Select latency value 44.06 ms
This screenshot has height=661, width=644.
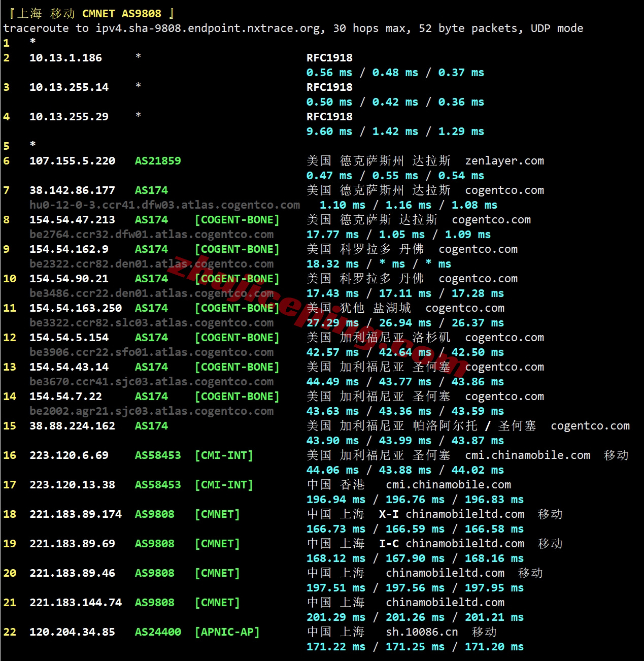click(332, 470)
